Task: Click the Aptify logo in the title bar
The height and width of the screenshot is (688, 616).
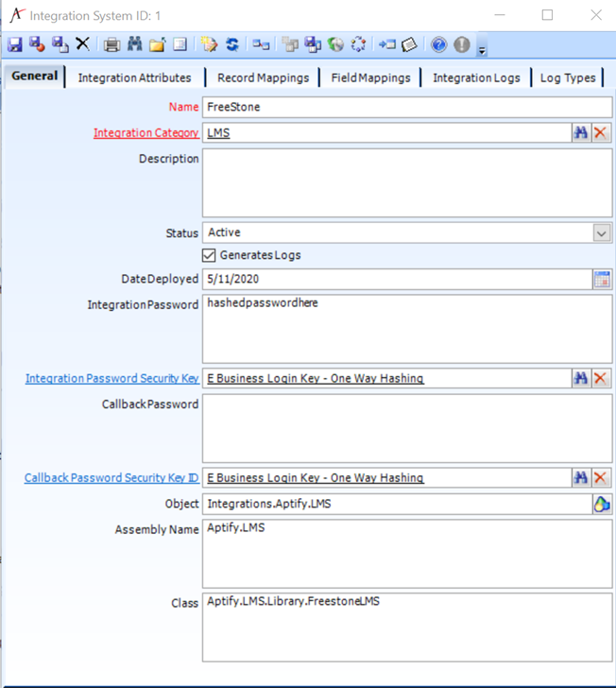Action: 17,15
